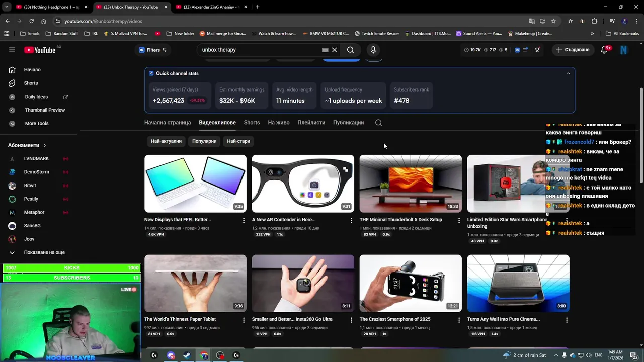Image resolution: width=644 pixels, height=362 pixels.
Task: Start voice search with microphone icon
Action: 373,50
